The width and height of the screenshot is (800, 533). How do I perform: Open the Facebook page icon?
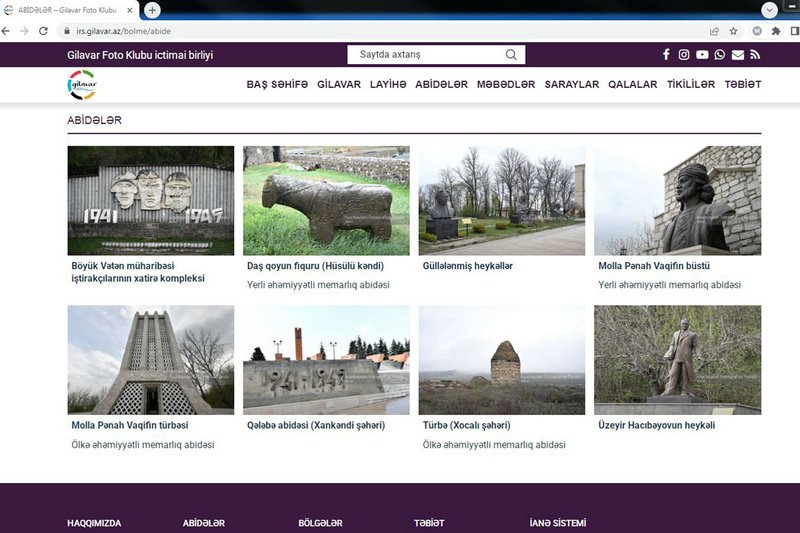667,55
